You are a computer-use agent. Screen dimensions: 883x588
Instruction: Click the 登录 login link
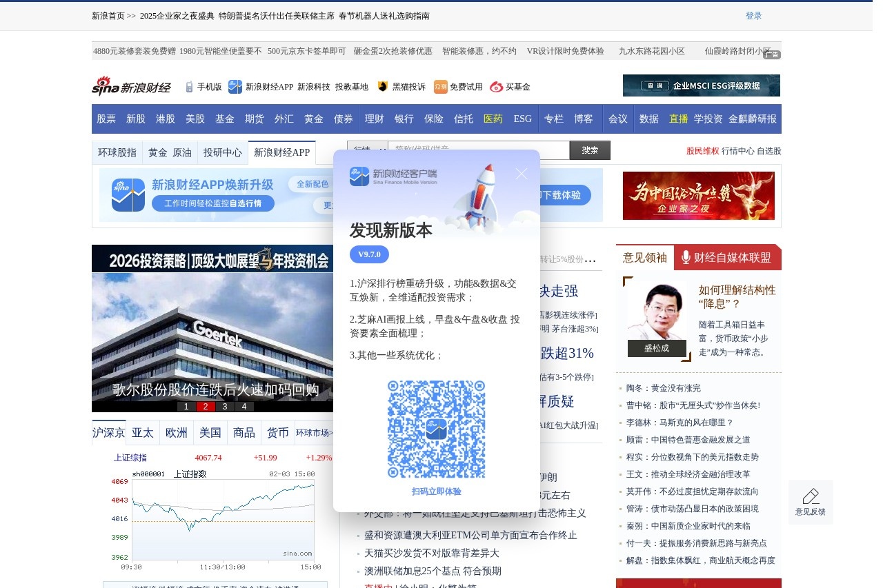754,16
